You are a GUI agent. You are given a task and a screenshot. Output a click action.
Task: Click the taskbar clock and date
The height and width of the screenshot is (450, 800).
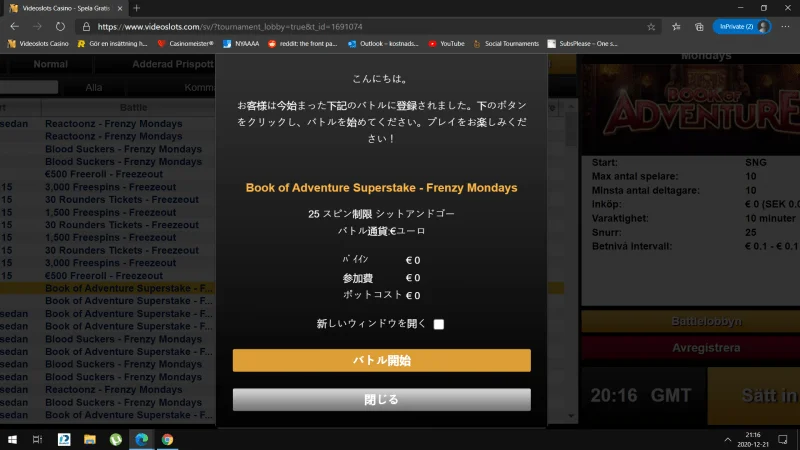[x=753, y=439]
